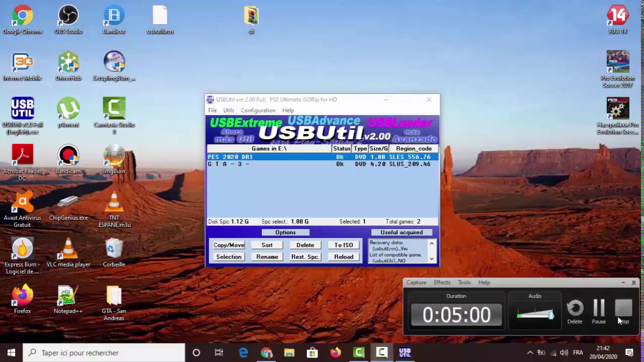Click the Delete button in USBUtil
This screenshot has height=362, width=644.
click(x=305, y=245)
